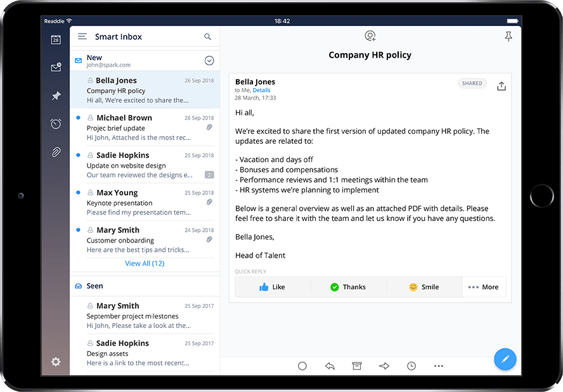Send a Like quick reply
Screen dimensions: 563x392
click(273, 286)
